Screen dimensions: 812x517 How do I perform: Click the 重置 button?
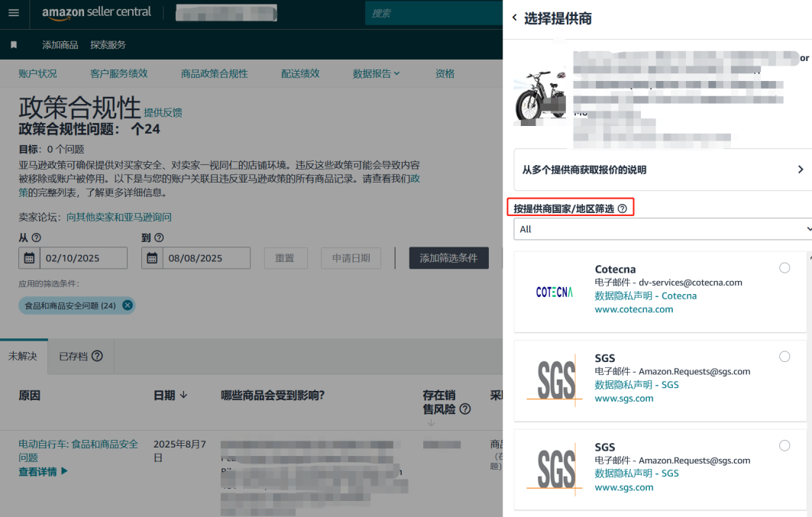coord(285,257)
